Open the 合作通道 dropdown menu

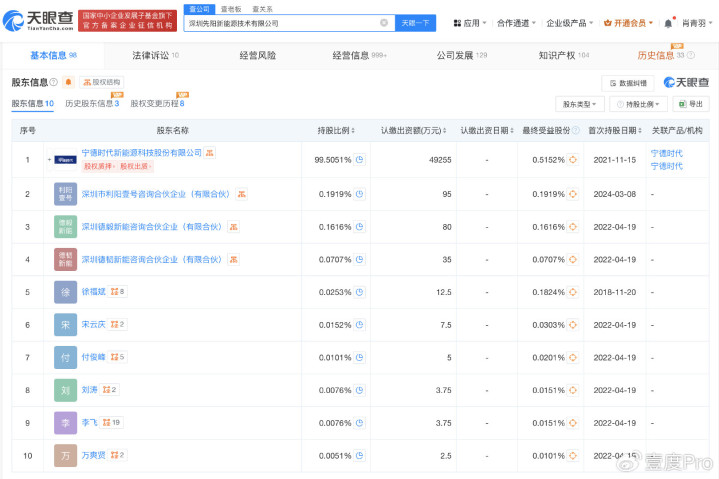[x=516, y=23]
